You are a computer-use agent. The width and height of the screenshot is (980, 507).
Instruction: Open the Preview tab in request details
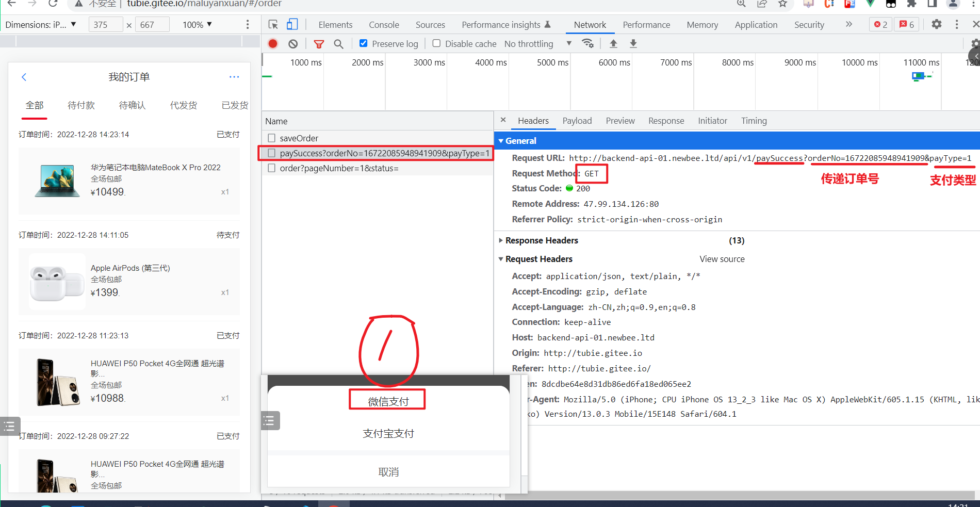[620, 121]
